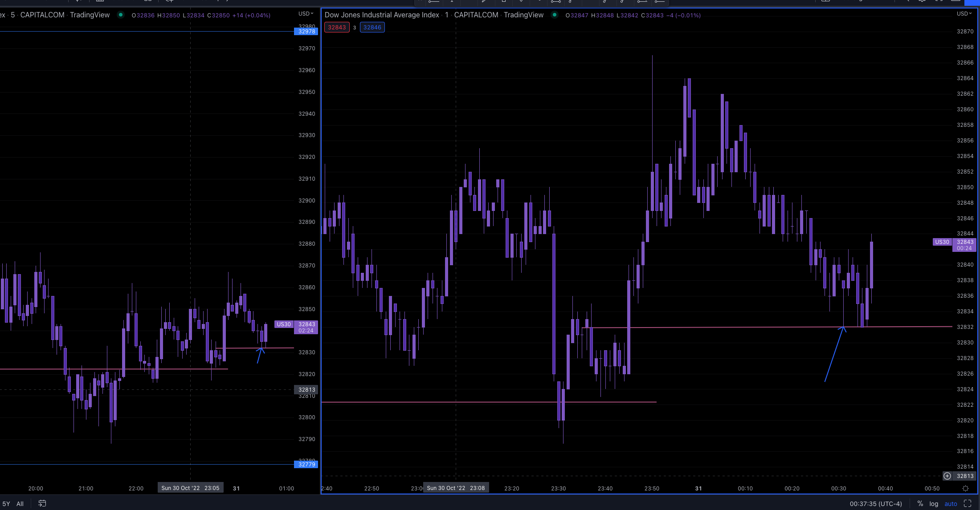
Task: Click the US30 price label on left chart
Action: click(x=284, y=324)
